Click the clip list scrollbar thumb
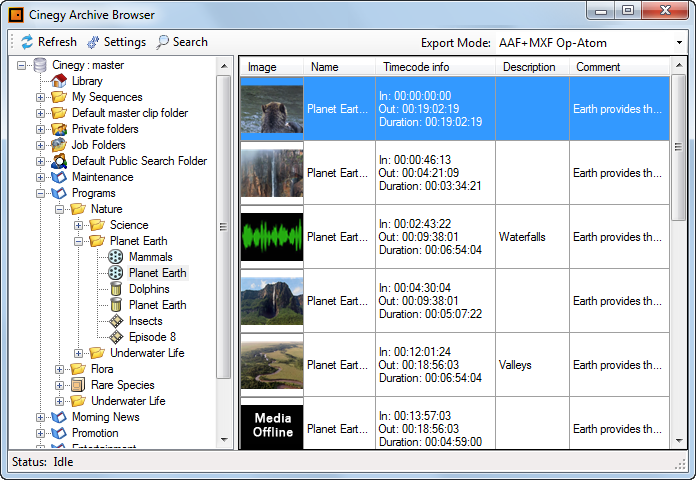The height and width of the screenshot is (480, 696). pos(679,147)
